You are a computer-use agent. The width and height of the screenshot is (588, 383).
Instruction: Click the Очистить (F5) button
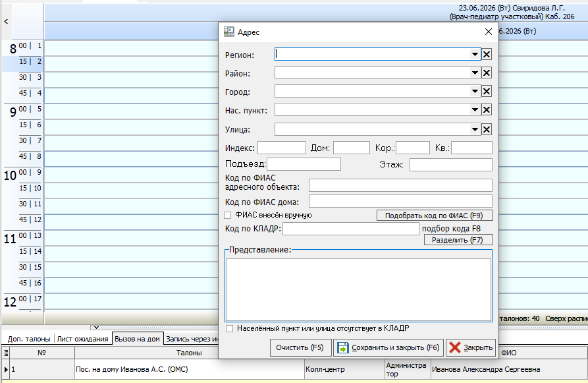(x=301, y=347)
